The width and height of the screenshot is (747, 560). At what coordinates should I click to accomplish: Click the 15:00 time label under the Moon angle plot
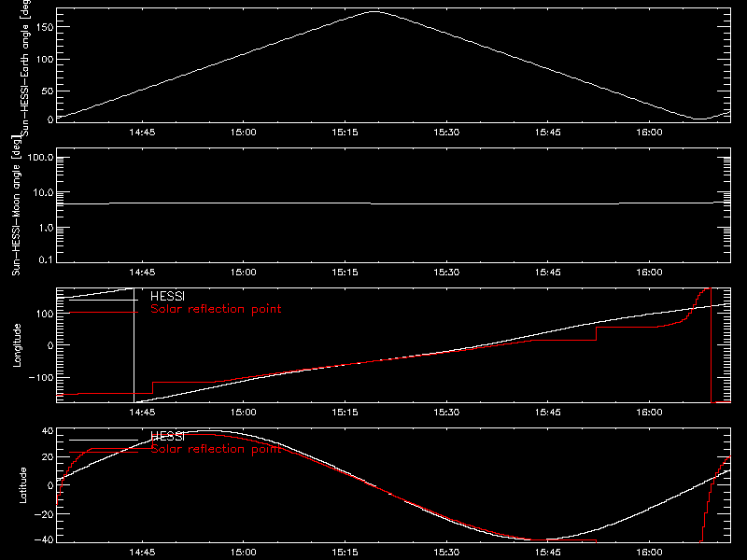pyautogui.click(x=244, y=272)
